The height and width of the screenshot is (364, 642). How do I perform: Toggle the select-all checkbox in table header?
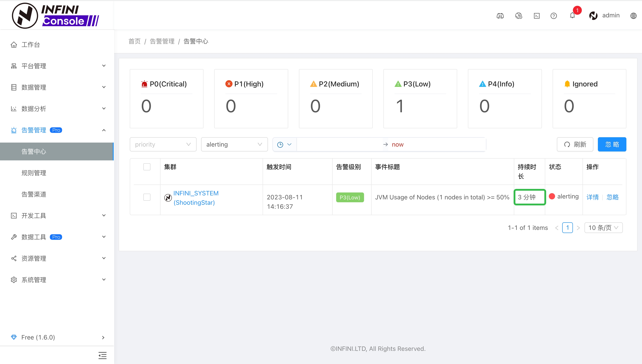(x=147, y=167)
